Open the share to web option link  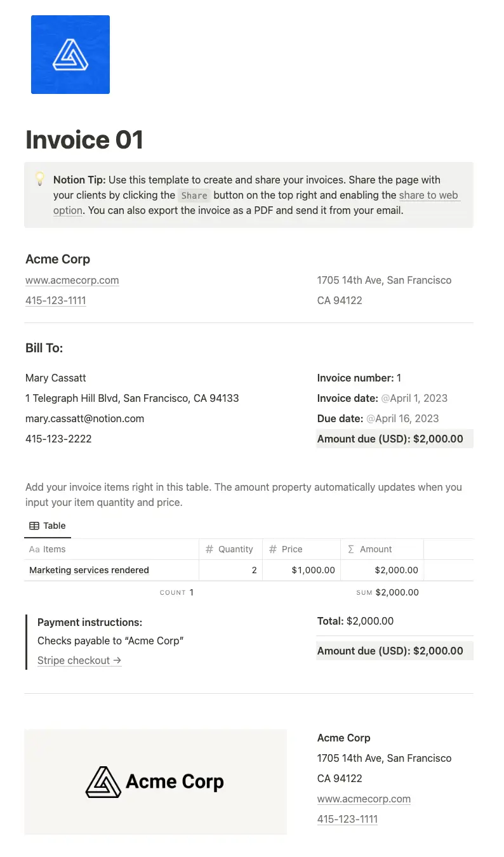(430, 195)
